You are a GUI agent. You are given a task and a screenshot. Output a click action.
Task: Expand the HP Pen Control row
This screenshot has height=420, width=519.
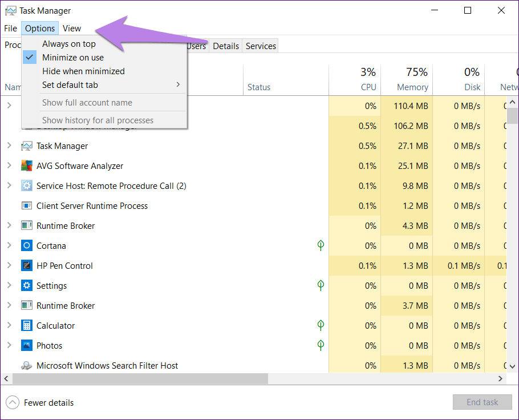coord(9,265)
